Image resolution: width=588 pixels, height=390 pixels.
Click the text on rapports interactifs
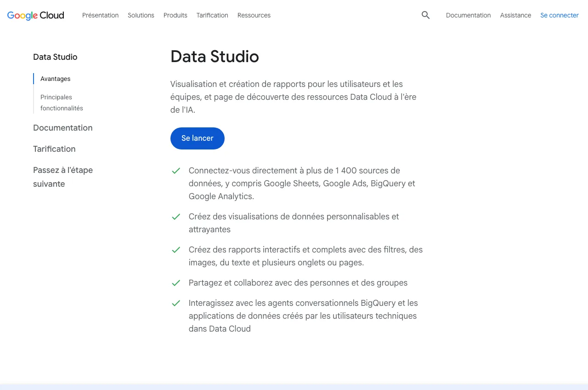click(305, 256)
